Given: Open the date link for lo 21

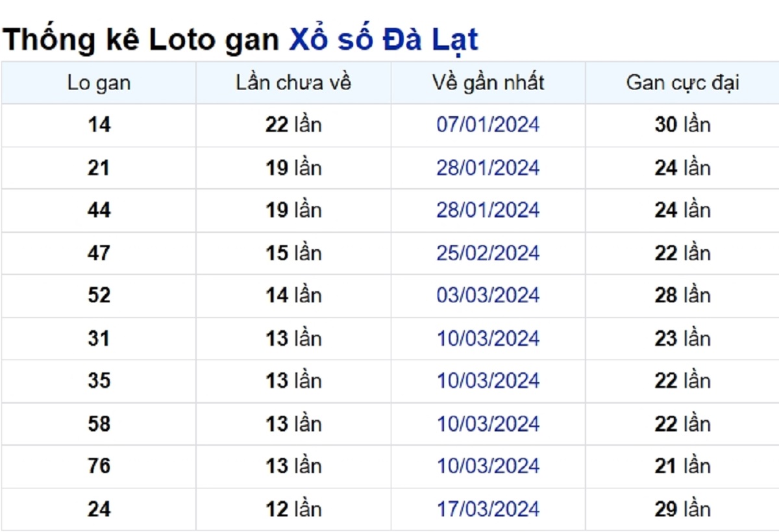Looking at the screenshot, I should pos(488,168).
